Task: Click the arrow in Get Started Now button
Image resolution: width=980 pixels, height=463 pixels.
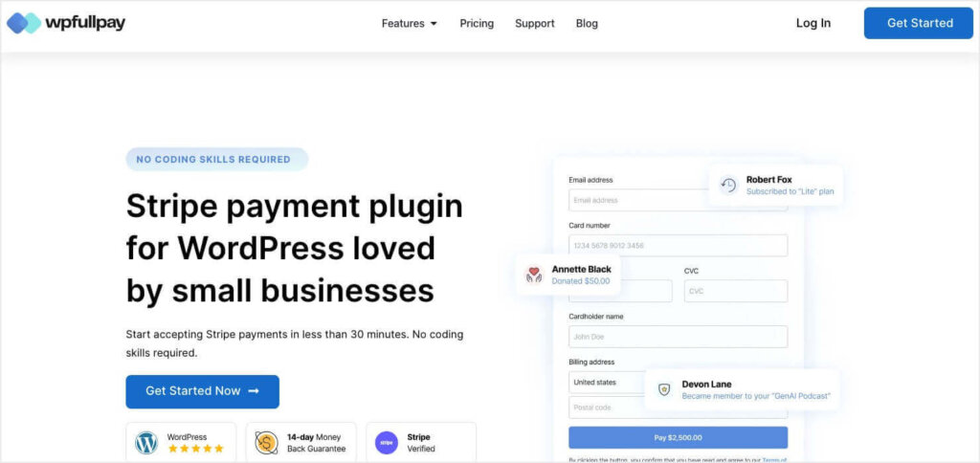Action: pyautogui.click(x=254, y=391)
